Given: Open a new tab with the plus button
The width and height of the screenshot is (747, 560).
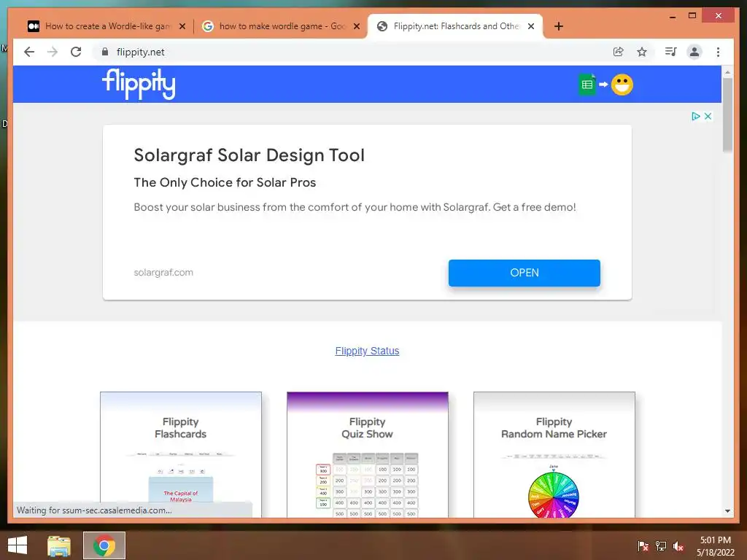Looking at the screenshot, I should (559, 26).
